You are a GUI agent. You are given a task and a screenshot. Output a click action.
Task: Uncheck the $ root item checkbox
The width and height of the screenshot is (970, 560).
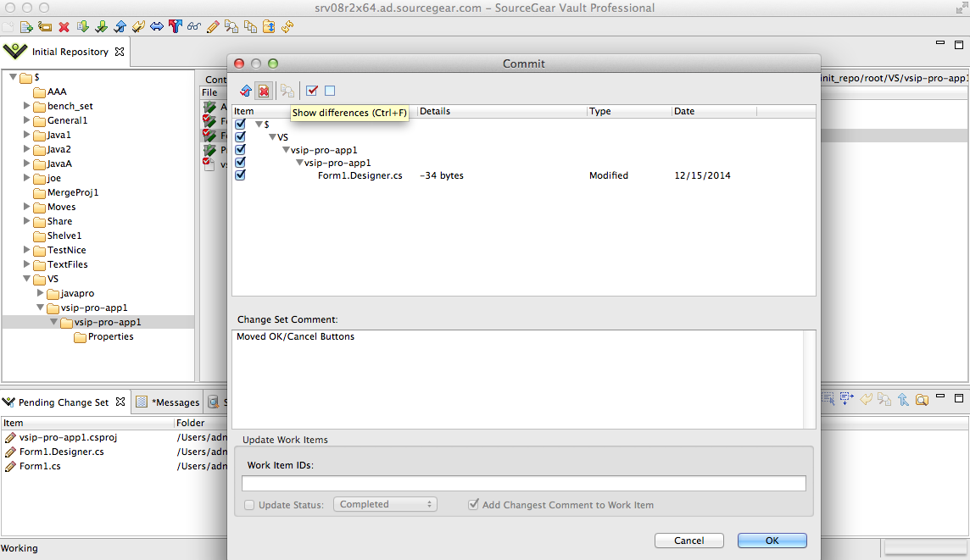tap(241, 125)
